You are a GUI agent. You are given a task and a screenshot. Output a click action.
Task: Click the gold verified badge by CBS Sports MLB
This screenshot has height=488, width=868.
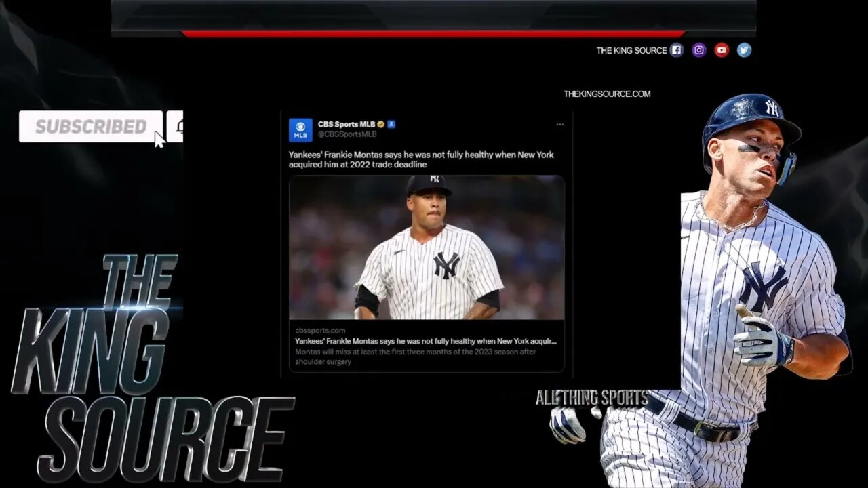(381, 125)
